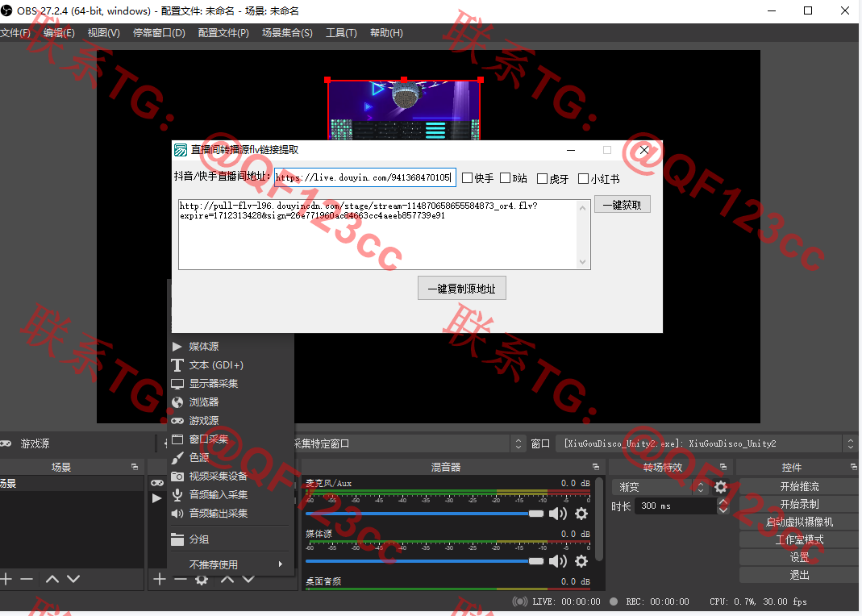Open the transition properties gear icon

(721, 487)
